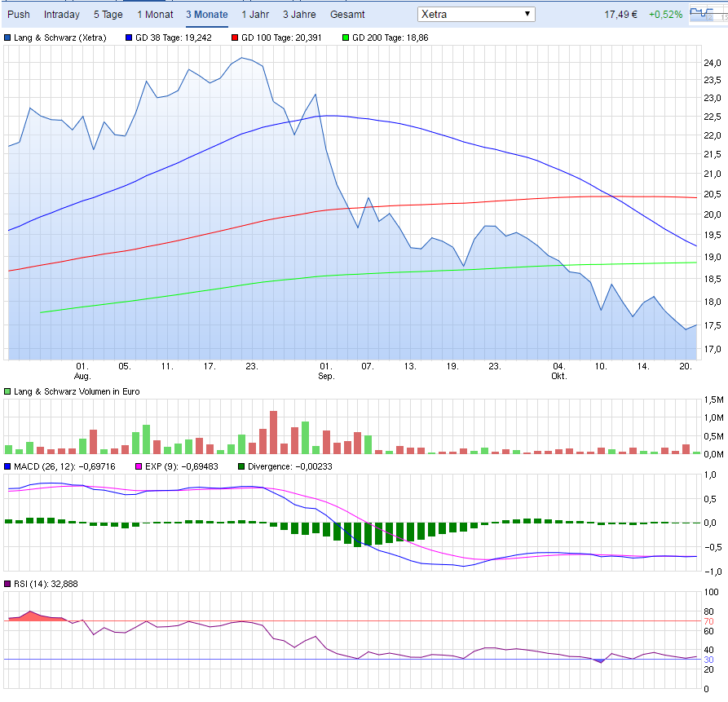Click the 'Divergence: -0,00233' label

[x=289, y=466]
